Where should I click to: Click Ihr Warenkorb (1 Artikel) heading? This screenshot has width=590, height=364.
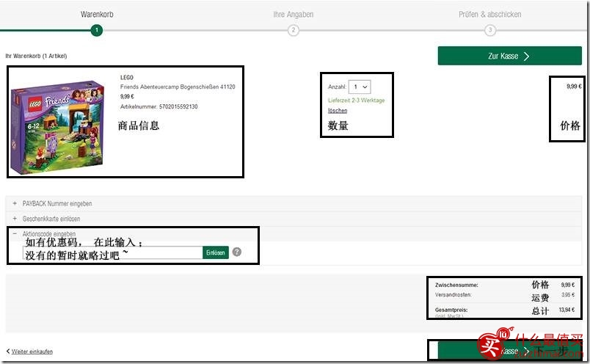(36, 56)
